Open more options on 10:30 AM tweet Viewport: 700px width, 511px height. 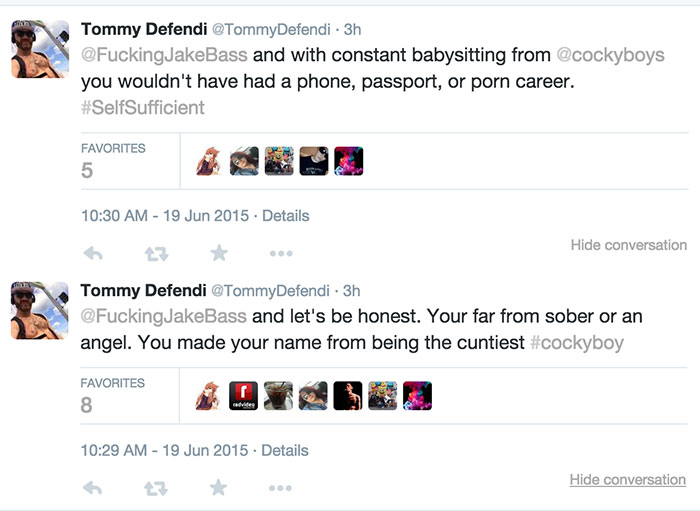coord(281,254)
